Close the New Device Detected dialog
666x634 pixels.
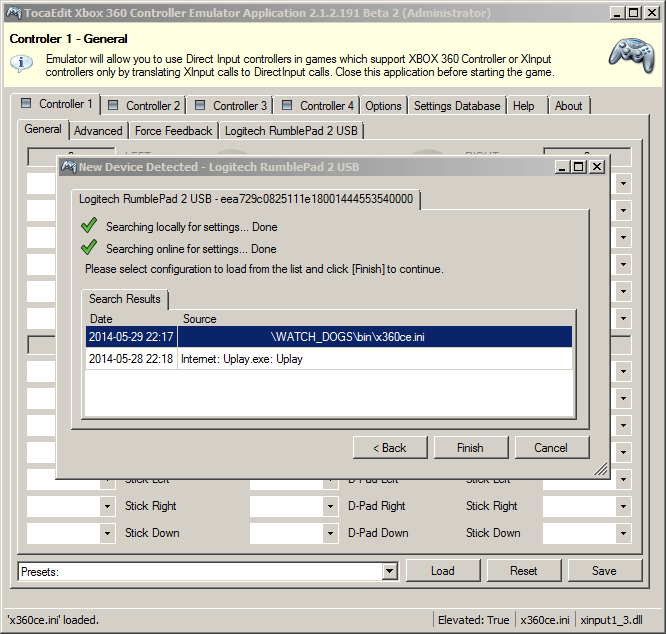click(597, 167)
